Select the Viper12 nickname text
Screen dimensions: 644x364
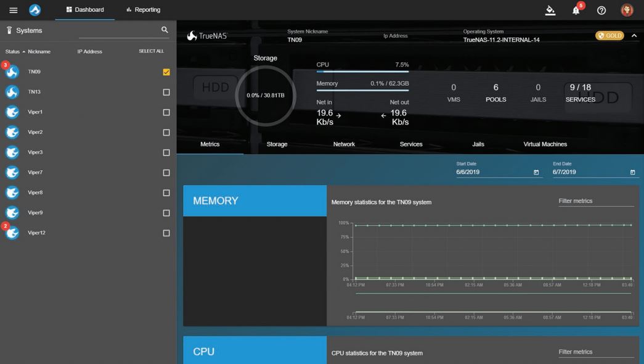click(x=36, y=233)
